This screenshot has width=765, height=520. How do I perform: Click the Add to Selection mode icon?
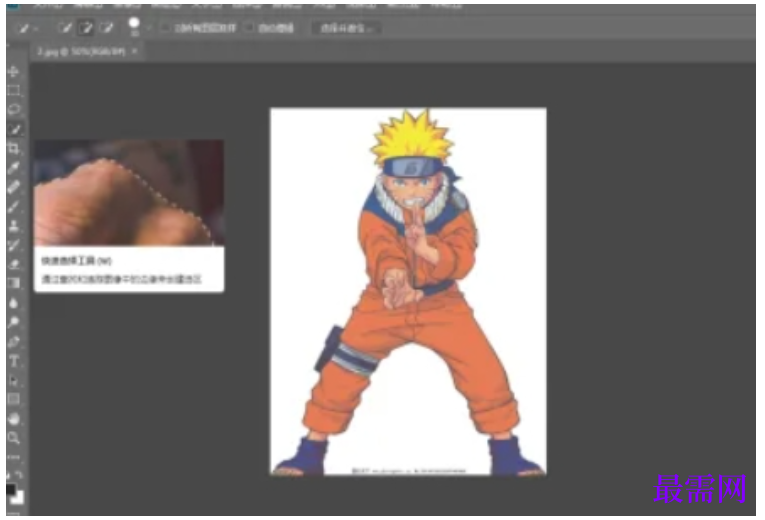click(x=86, y=28)
